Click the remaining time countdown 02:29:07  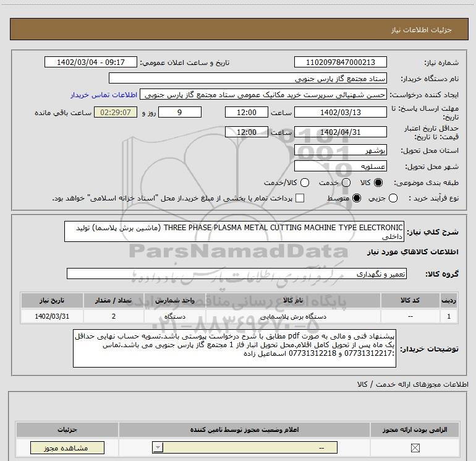(x=116, y=112)
